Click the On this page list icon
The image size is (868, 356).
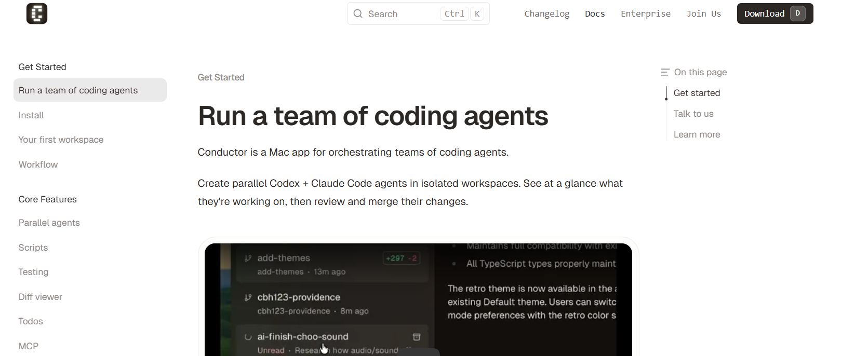665,72
